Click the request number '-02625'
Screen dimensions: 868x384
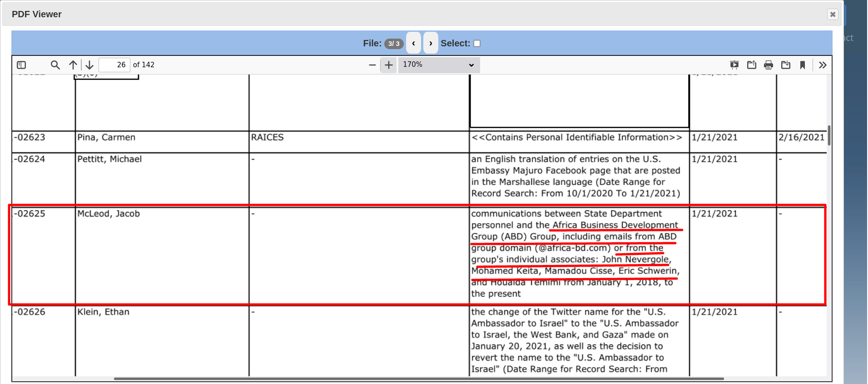click(30, 214)
